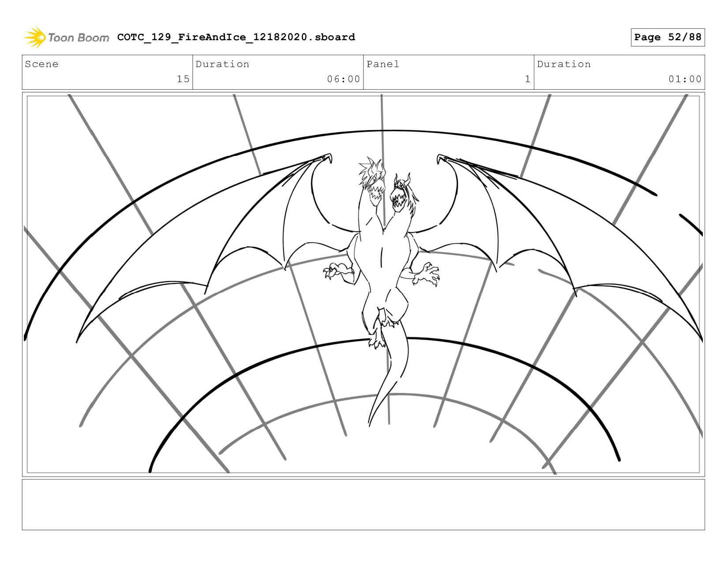
Task: Click the scene duration value 06:00
Action: point(344,79)
